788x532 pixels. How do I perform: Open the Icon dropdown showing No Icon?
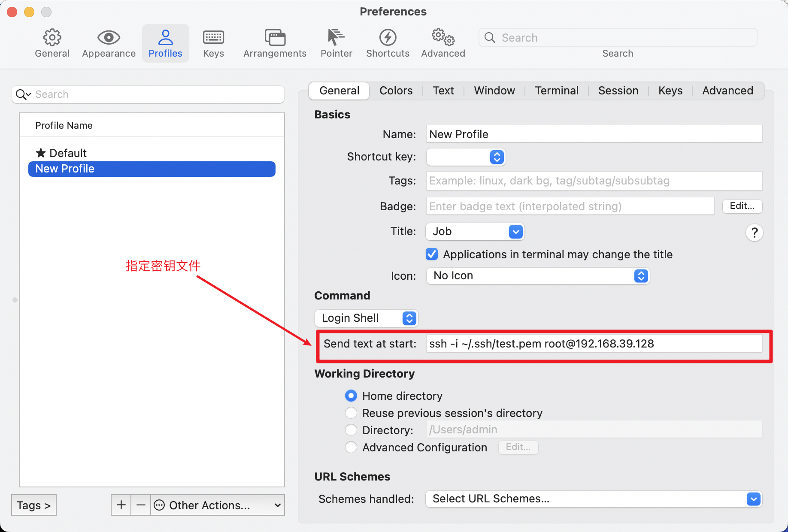tap(538, 275)
